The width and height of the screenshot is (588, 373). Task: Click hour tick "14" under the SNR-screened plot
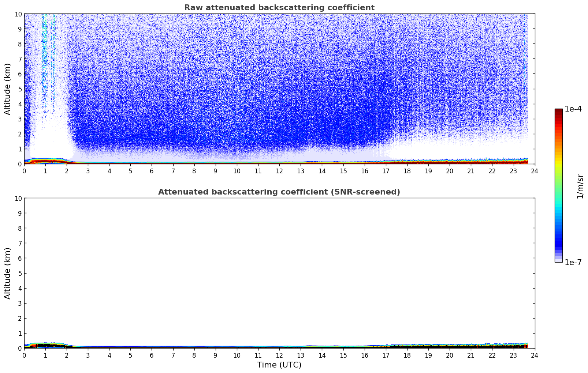tap(322, 355)
